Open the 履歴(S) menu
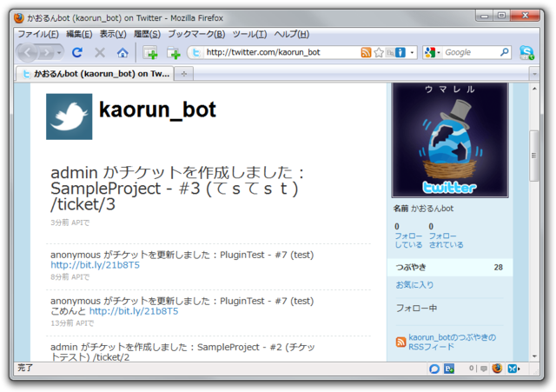The image size is (556, 392). point(147,35)
